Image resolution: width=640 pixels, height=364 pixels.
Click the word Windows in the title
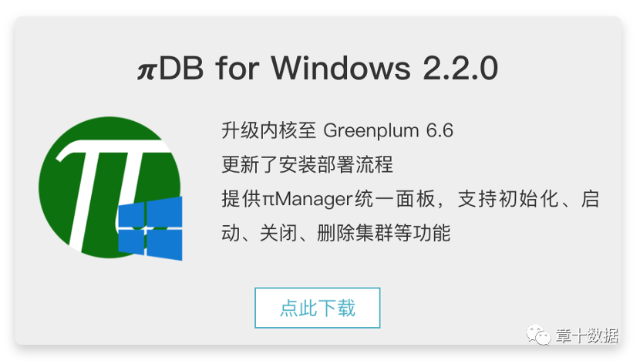point(341,68)
